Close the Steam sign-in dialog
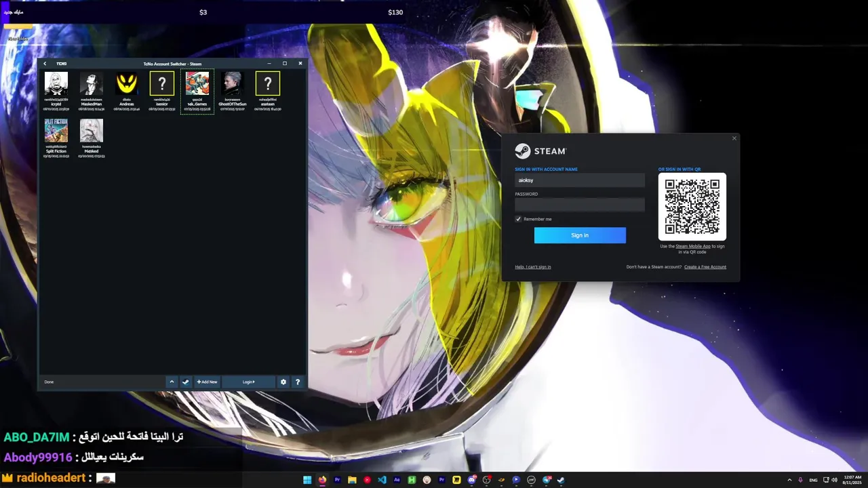The width and height of the screenshot is (868, 488). pos(734,138)
